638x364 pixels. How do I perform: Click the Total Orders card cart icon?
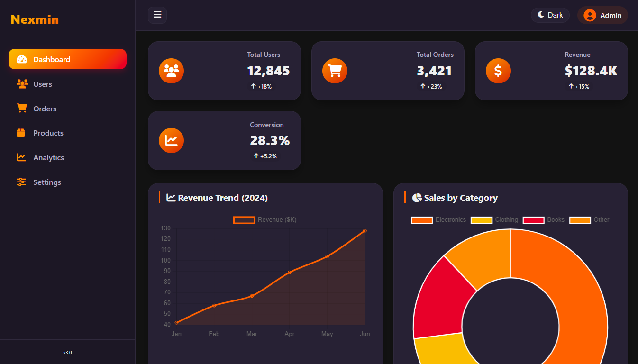point(335,71)
